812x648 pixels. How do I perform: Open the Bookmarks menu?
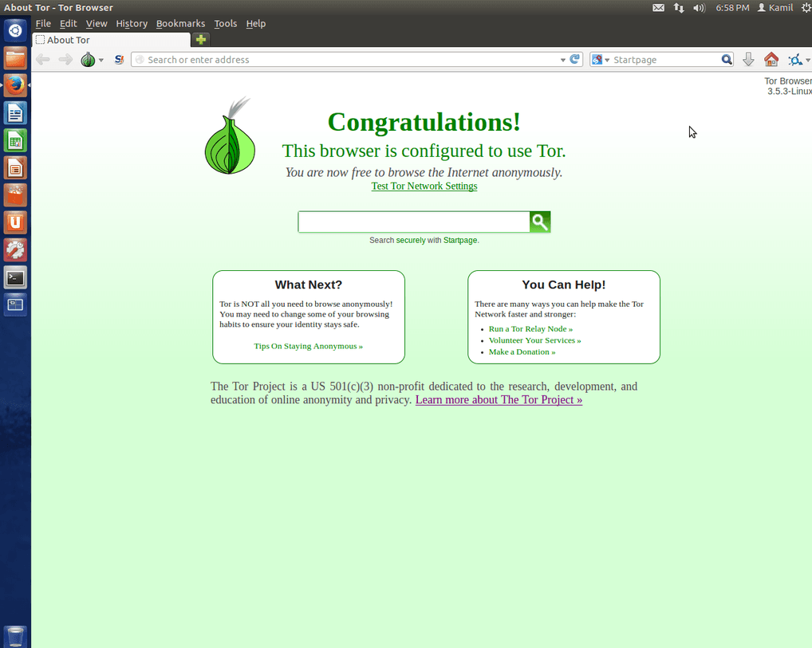180,24
